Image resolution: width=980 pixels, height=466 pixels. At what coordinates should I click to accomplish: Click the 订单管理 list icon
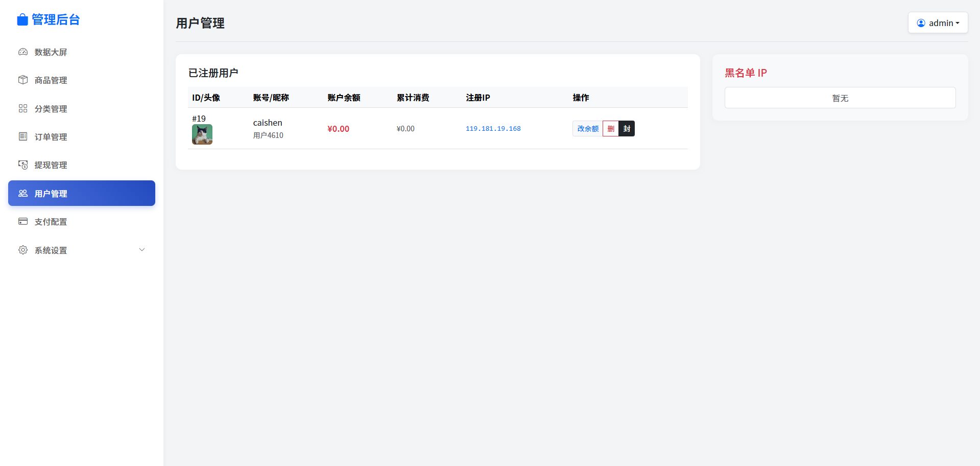(x=23, y=136)
